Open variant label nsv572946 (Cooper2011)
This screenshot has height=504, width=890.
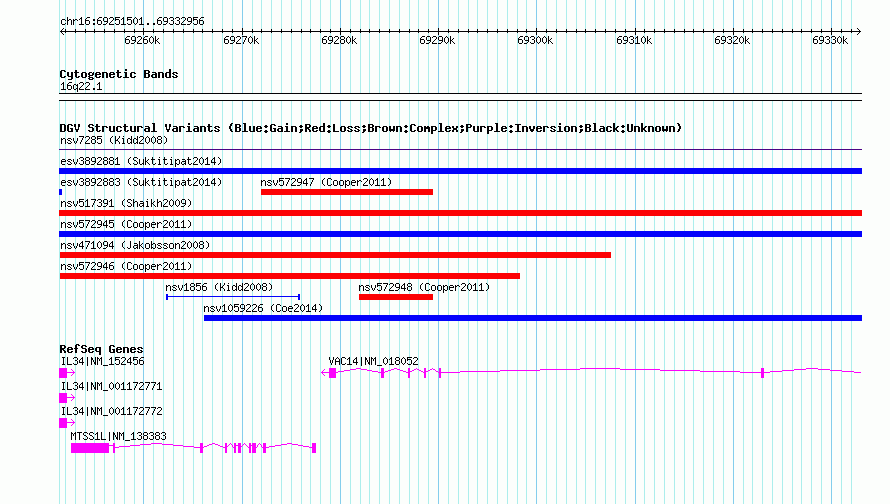126,266
